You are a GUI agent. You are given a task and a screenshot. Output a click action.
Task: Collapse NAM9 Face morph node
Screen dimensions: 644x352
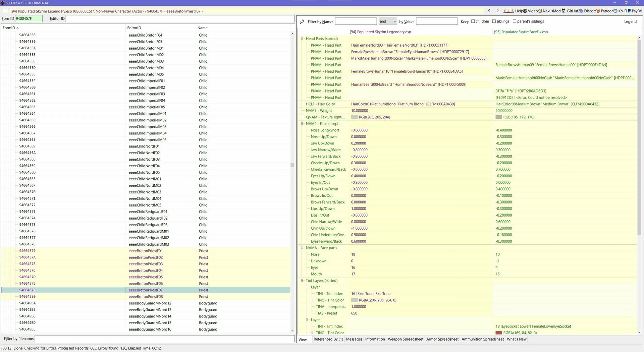pos(302,124)
